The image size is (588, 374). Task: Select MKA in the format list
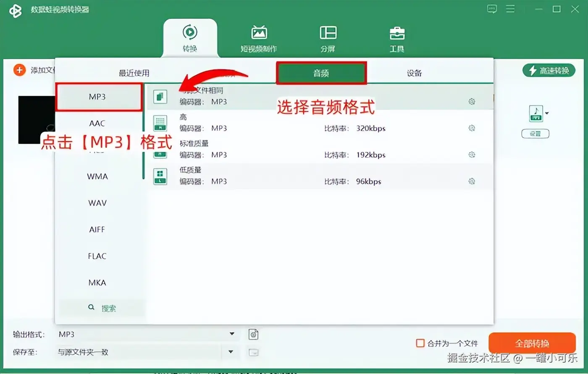click(x=97, y=282)
